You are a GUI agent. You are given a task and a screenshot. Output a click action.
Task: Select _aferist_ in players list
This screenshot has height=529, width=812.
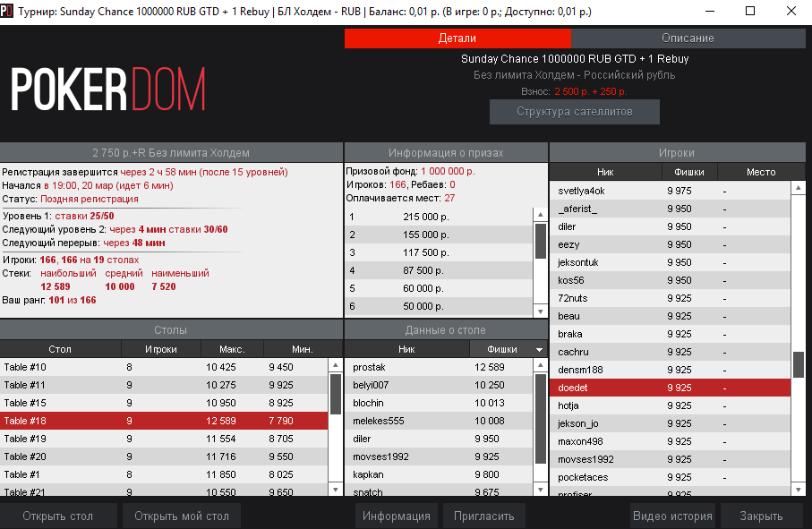click(671, 209)
